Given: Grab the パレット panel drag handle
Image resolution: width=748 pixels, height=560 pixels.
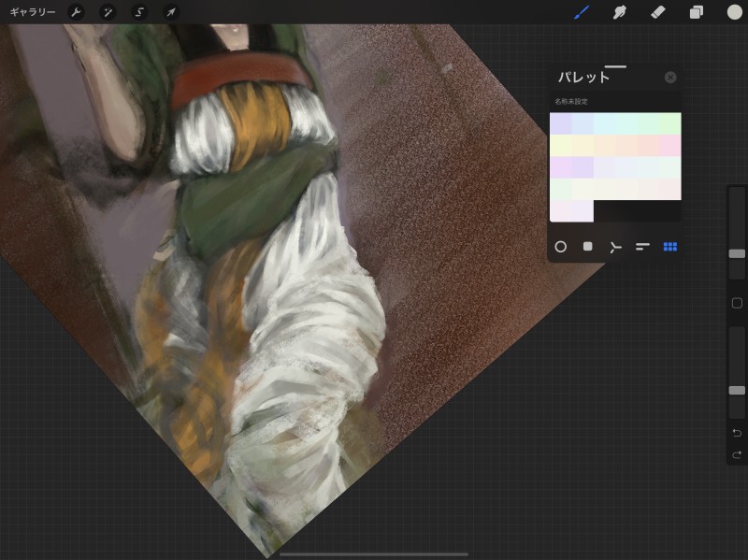Looking at the screenshot, I should (615, 66).
